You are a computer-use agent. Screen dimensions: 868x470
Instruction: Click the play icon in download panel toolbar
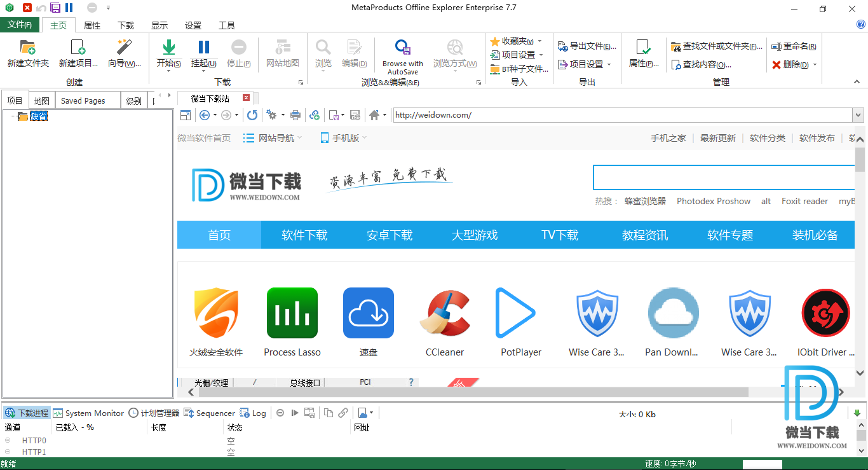[294, 413]
